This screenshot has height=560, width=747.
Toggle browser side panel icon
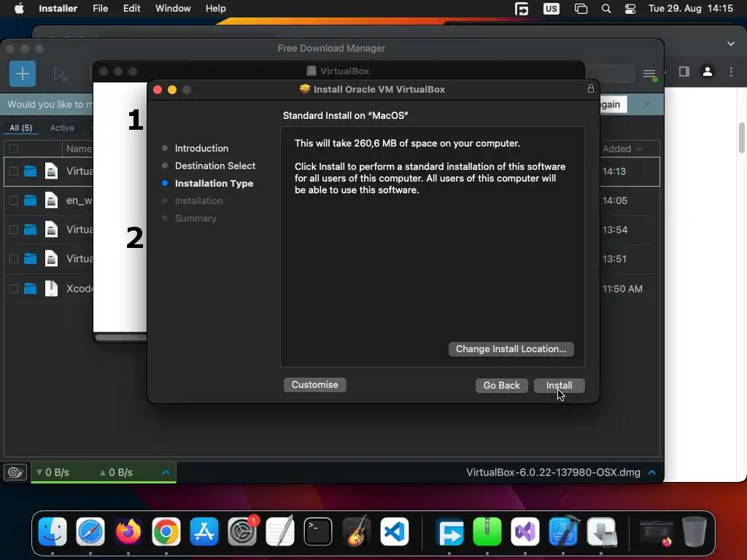[684, 72]
